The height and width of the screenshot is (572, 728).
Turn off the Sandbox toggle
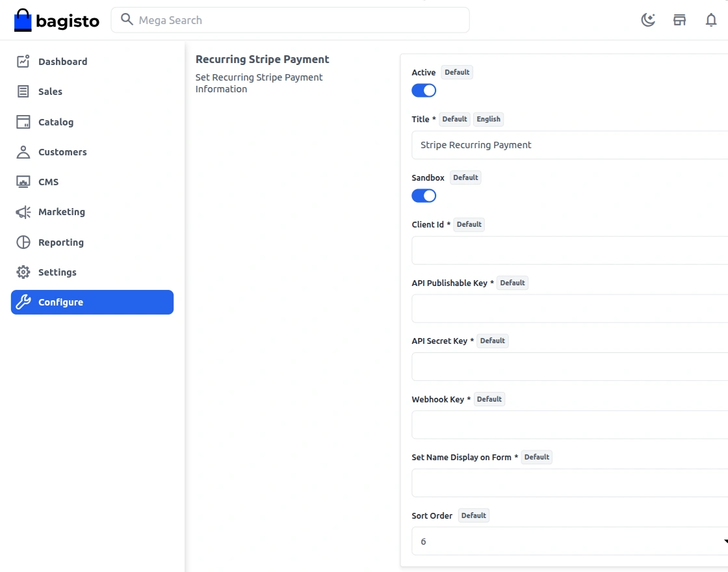coord(424,196)
